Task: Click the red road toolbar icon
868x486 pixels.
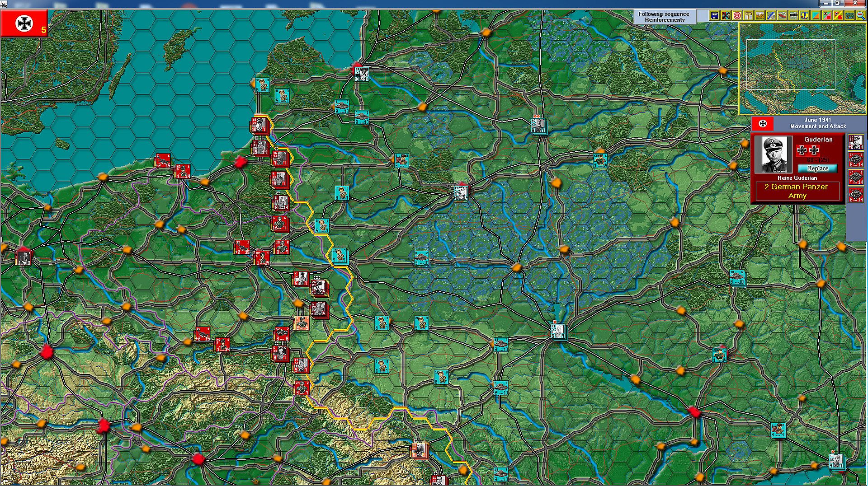Action: 782,16
